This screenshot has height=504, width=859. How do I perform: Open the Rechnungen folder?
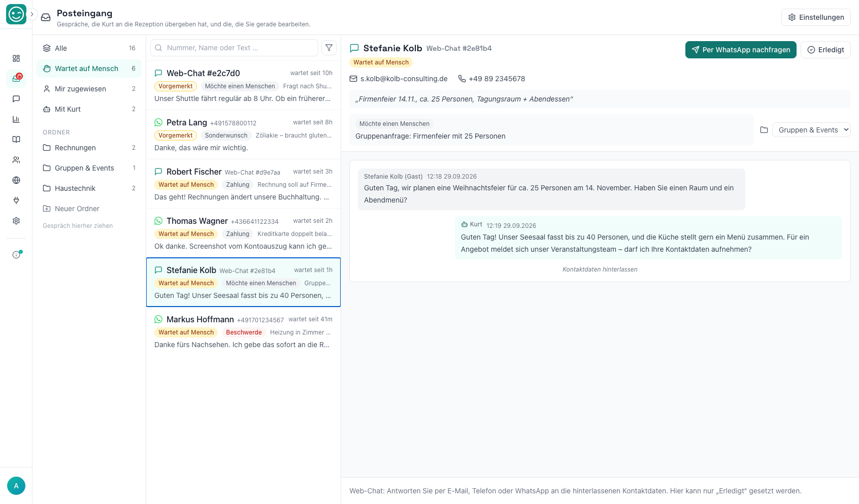pos(89,148)
